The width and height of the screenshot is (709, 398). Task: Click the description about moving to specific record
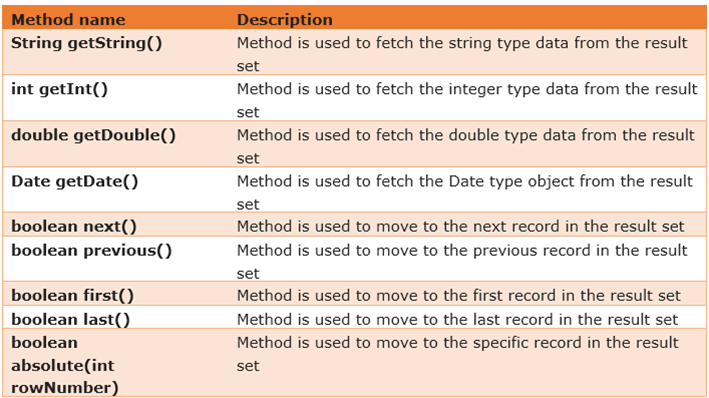tap(458, 354)
